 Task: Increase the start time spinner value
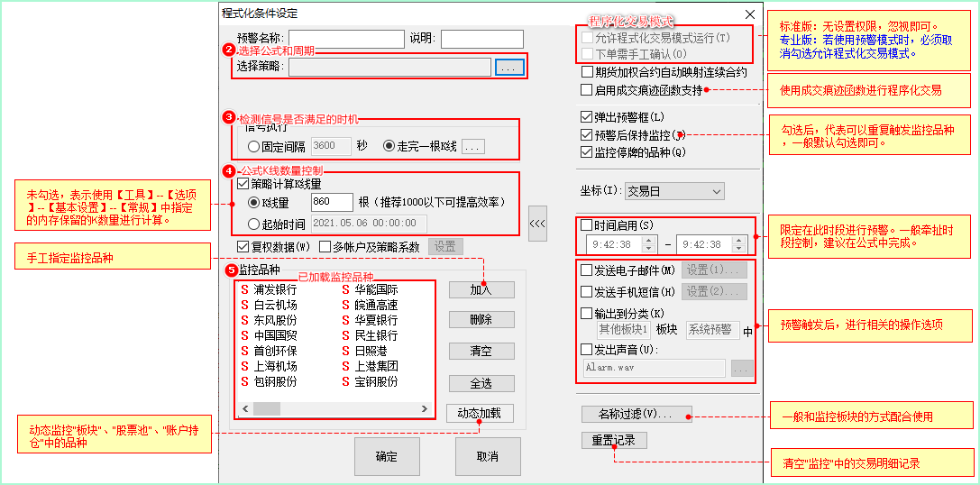click(649, 240)
